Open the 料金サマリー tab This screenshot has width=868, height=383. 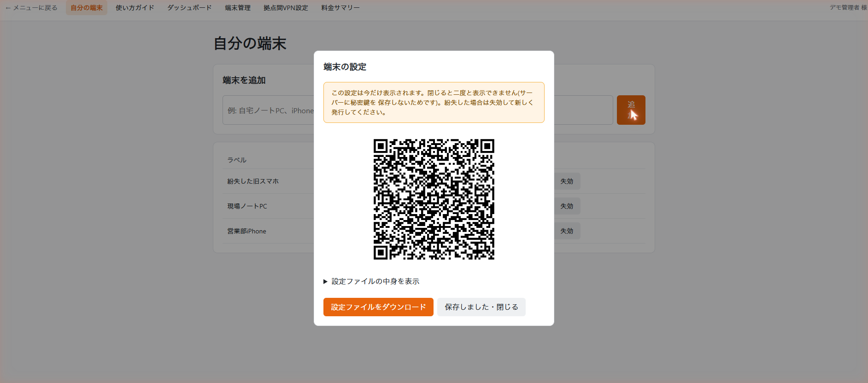340,8
